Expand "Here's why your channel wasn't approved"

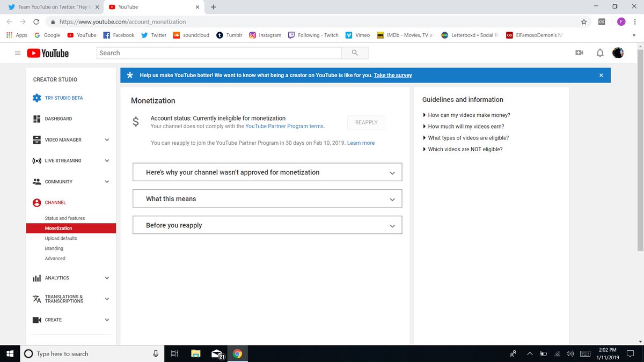(x=267, y=172)
